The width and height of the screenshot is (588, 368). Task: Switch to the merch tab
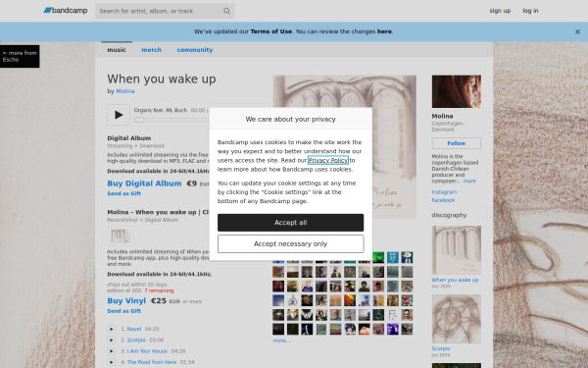(x=152, y=50)
